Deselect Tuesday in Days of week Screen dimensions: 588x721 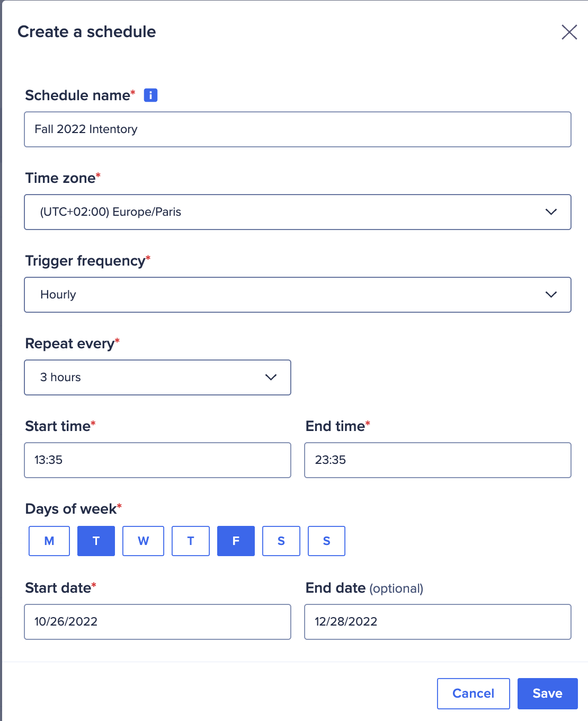coord(96,541)
